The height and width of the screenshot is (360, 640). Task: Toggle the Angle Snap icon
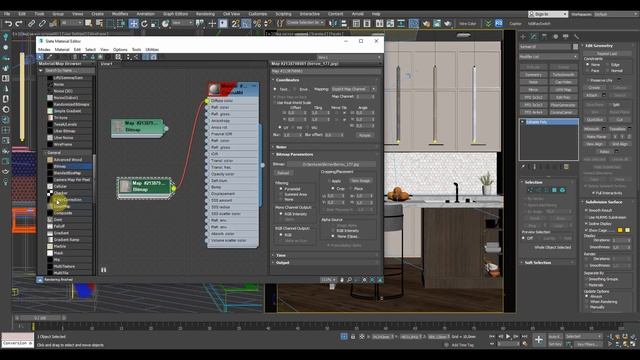(246, 24)
